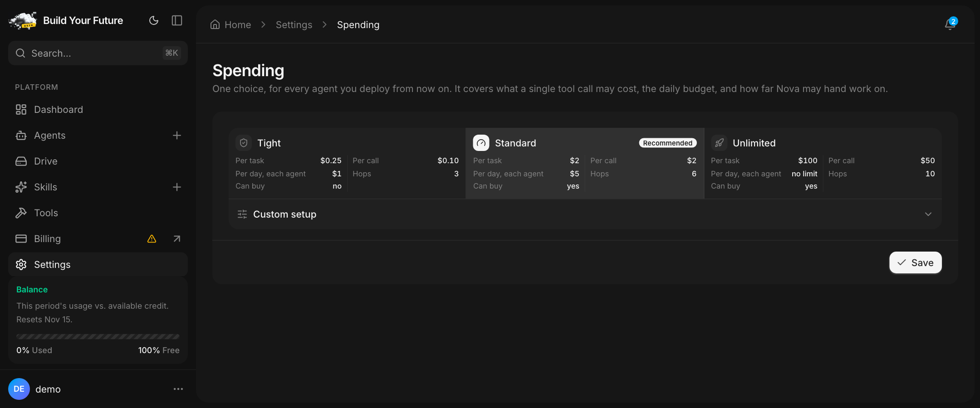The image size is (980, 408).
Task: Save the spending settings
Action: pyautogui.click(x=916, y=262)
